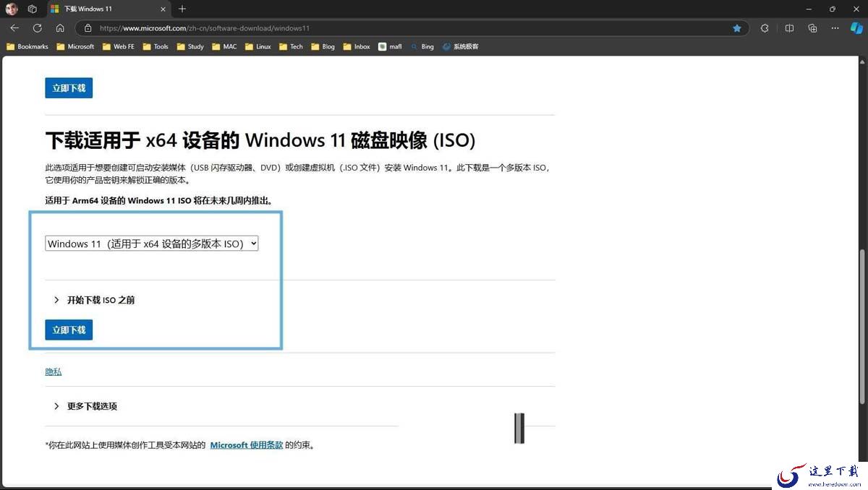This screenshot has width=868, height=490.
Task: Focus the microsoft.com address bar
Action: pos(412,28)
